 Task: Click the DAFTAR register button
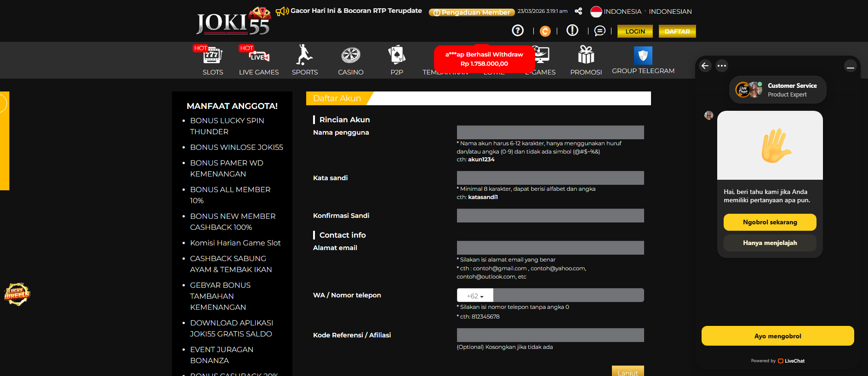click(677, 31)
